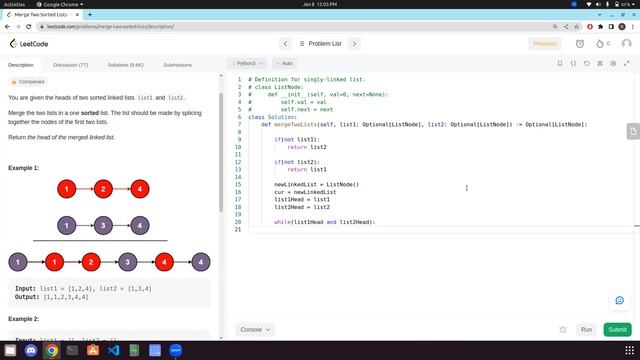Click the icon left of Run
Screen dimensions: 640x360
click(x=563, y=329)
